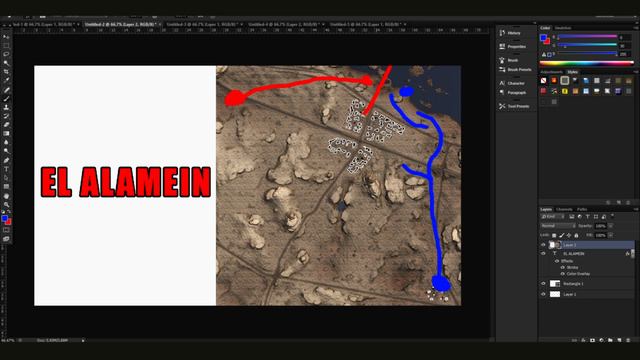Open the layer blend mode dropdown

point(558,226)
